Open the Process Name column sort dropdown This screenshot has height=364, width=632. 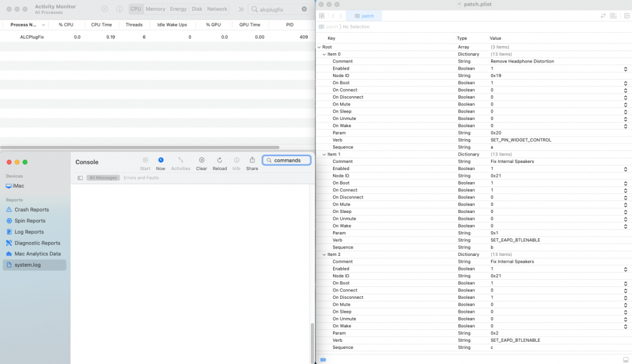pyautogui.click(x=43, y=25)
